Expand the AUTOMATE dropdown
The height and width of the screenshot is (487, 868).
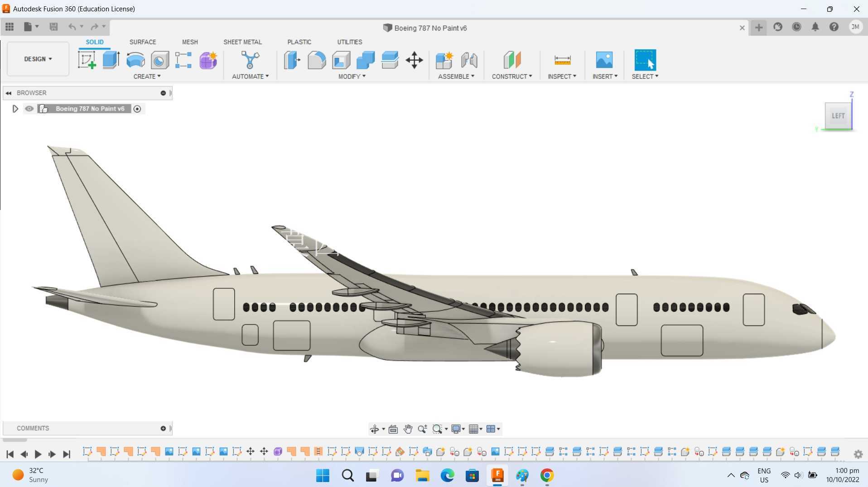click(250, 76)
